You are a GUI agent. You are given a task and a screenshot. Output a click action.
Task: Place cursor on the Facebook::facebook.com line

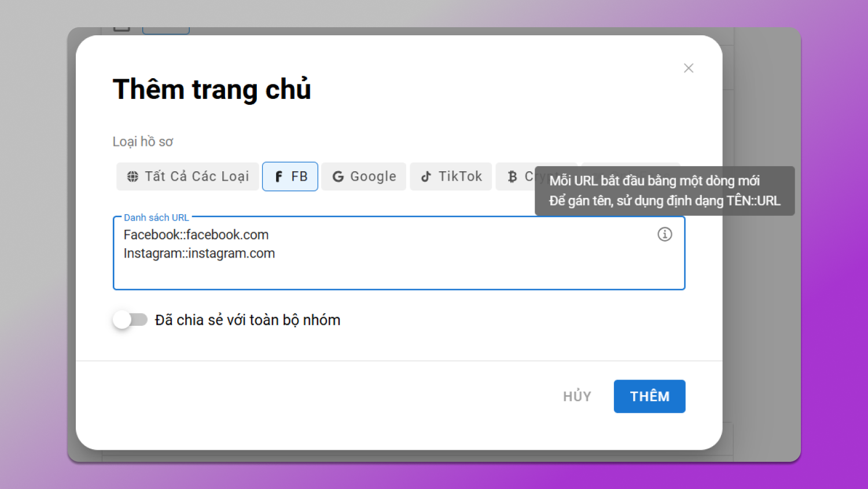click(x=196, y=235)
